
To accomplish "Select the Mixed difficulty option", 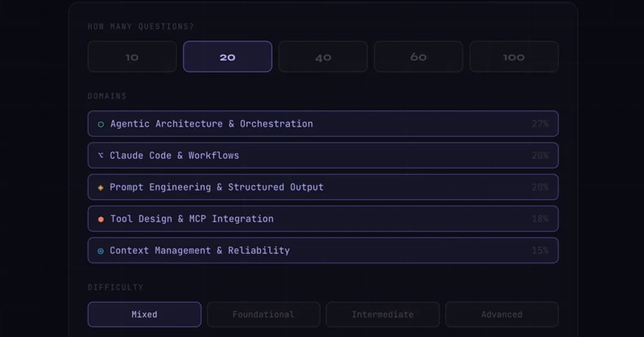I will 144,314.
